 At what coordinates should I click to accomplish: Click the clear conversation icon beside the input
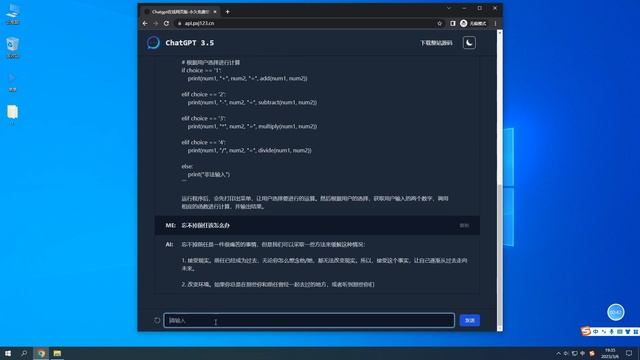[157, 320]
